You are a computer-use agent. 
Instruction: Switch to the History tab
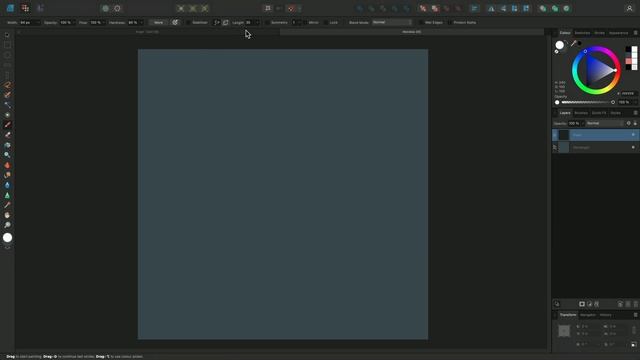[x=605, y=315]
